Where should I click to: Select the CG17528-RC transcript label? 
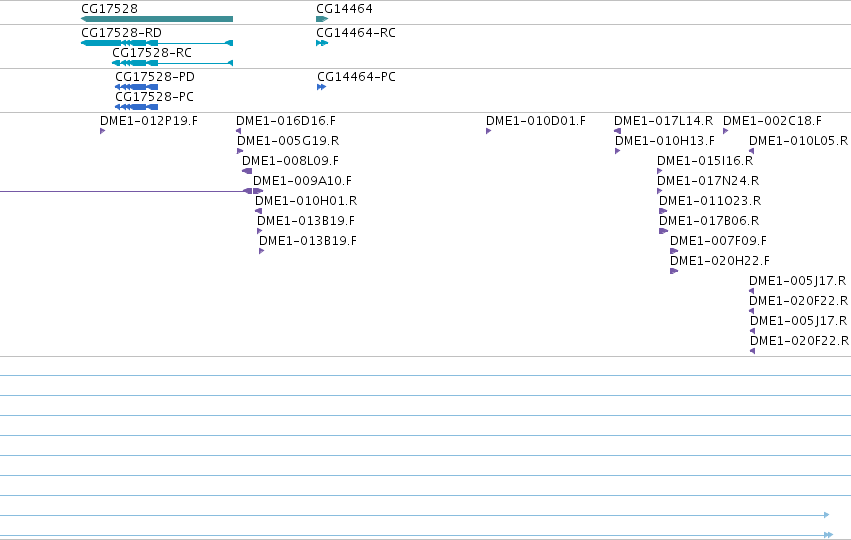[x=151, y=53]
